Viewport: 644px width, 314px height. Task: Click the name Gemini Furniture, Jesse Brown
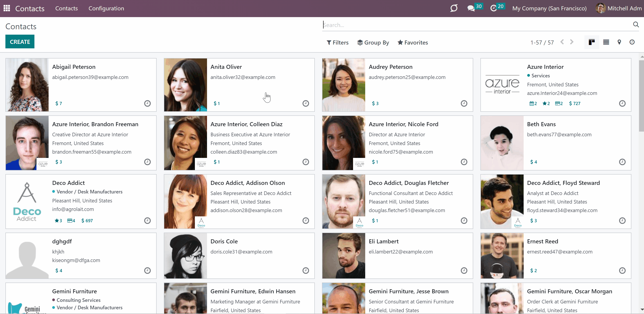point(408,291)
